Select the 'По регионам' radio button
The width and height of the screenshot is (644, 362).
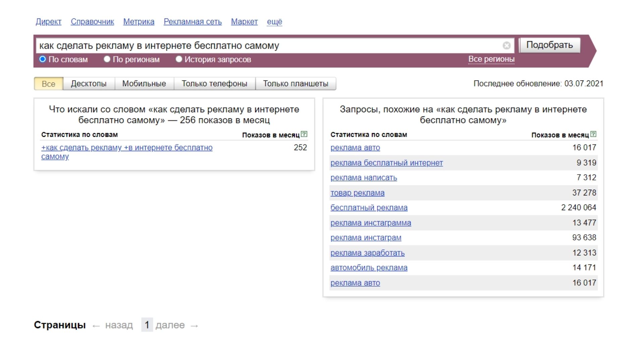point(107,59)
